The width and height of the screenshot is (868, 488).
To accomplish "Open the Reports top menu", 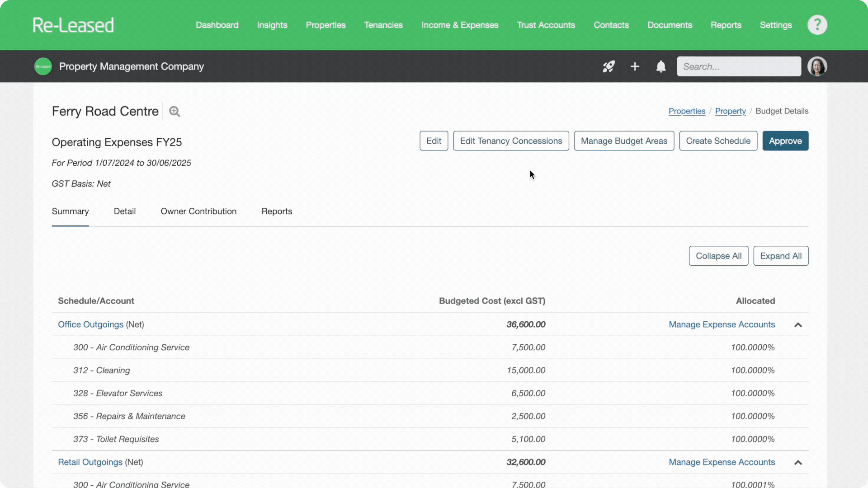I will coord(726,25).
